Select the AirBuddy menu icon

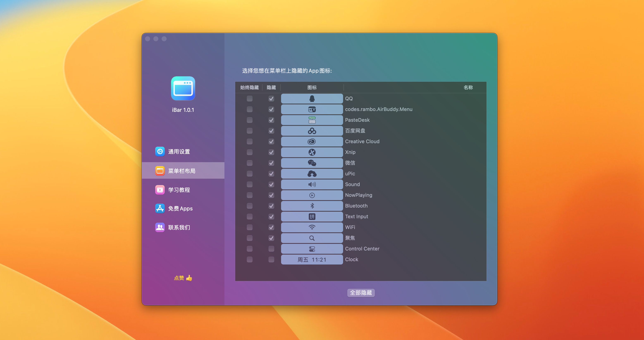pyautogui.click(x=311, y=109)
